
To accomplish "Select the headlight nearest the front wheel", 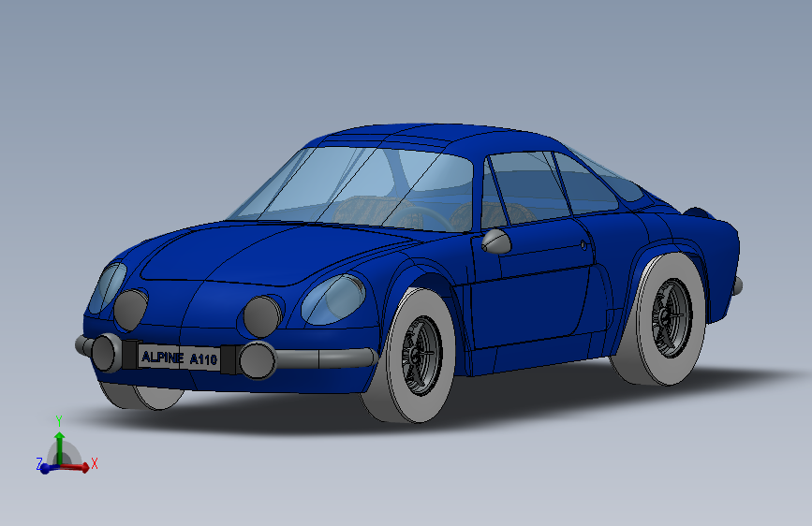I will point(334,300).
